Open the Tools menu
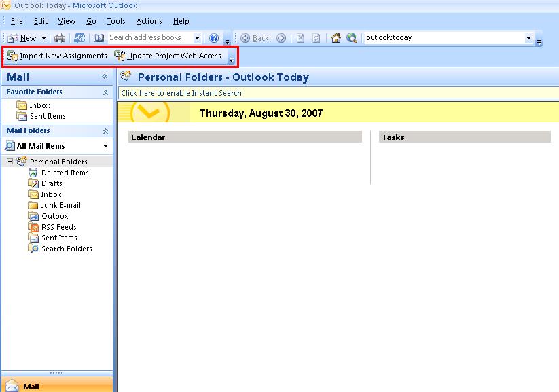The image size is (559, 392). (116, 22)
